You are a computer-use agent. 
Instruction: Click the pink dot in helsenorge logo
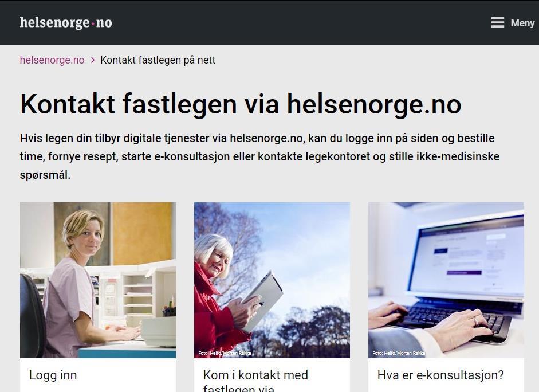tap(93, 23)
